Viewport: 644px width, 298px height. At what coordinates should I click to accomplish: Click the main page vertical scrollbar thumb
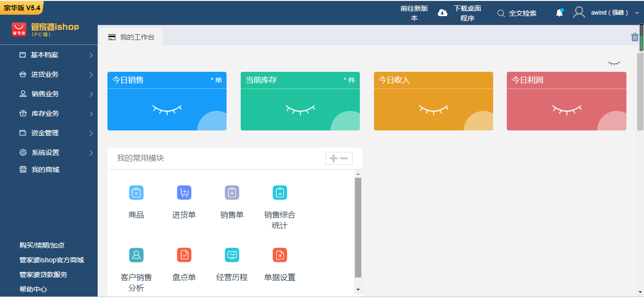(640, 92)
